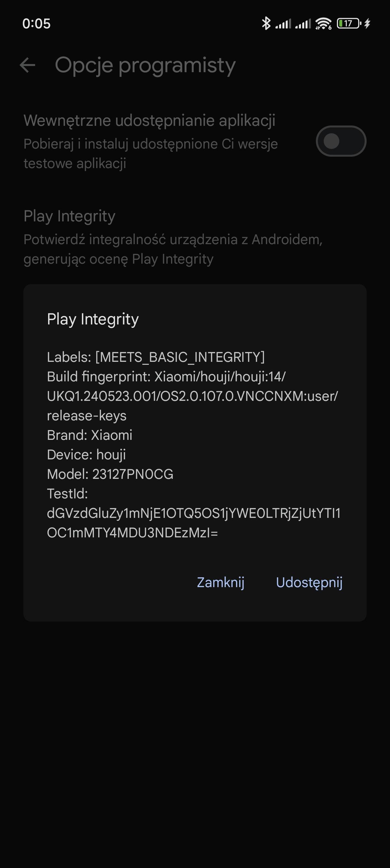This screenshot has width=390, height=868.
Task: Tap the second SIM signal strength icon
Action: pos(303,24)
